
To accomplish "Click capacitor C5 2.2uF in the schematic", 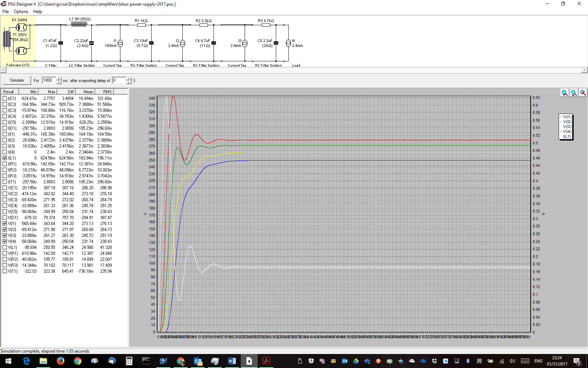I will click(276, 43).
